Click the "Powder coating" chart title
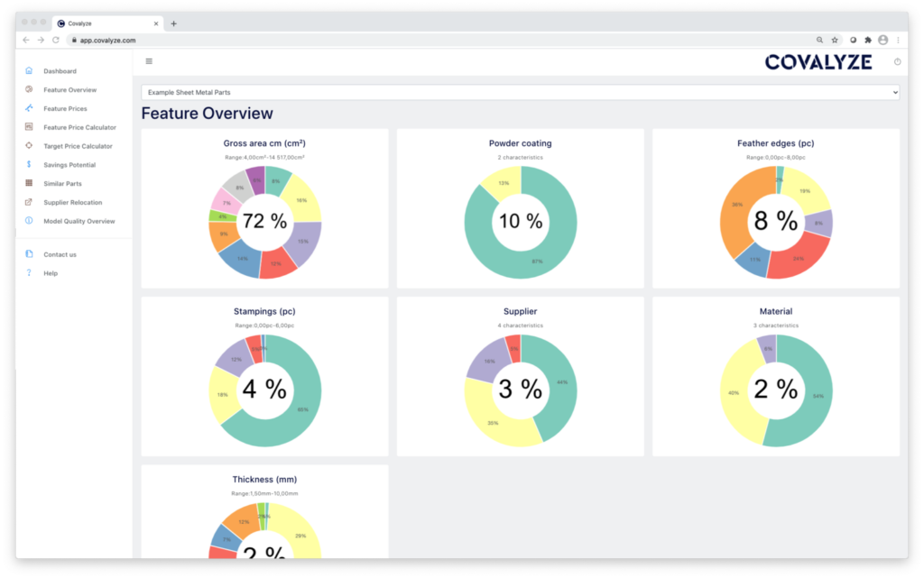The image size is (924, 578). click(x=521, y=143)
